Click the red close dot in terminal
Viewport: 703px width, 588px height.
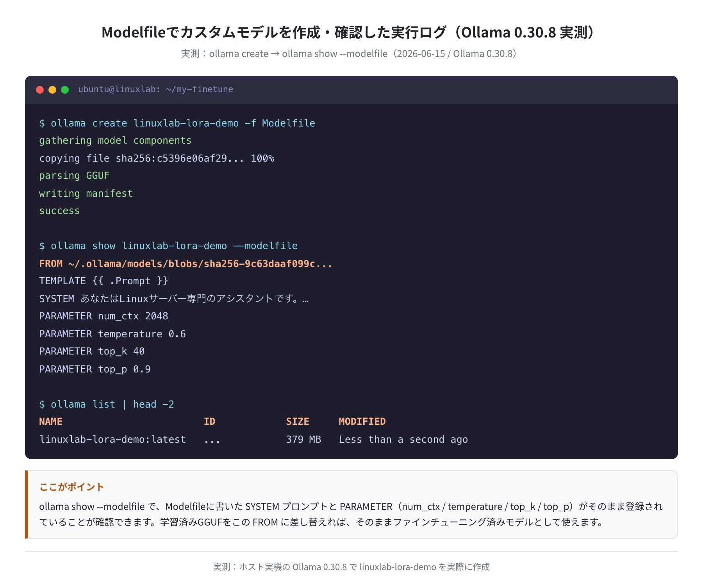[x=40, y=90]
